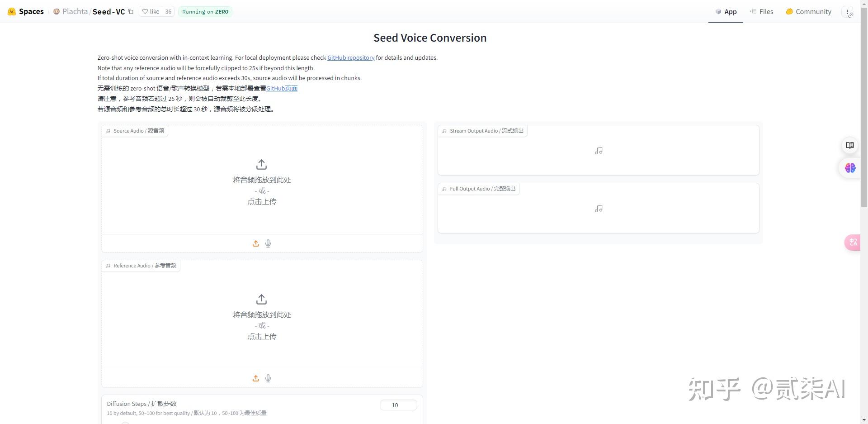Click the Full Output Audio / 完整输出 label
868x424 pixels.
click(478, 189)
